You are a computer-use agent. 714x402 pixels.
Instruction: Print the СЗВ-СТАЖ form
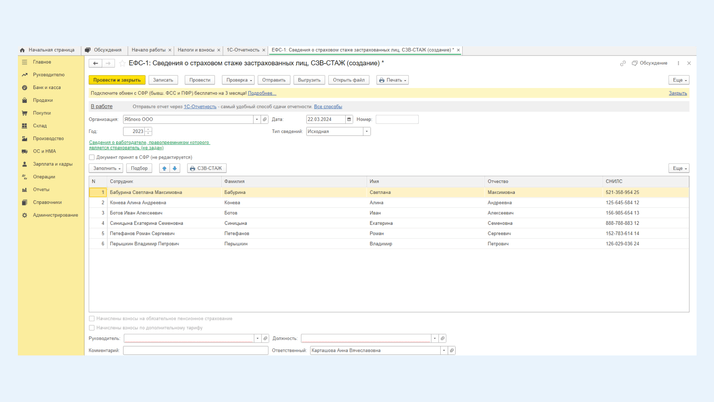click(207, 168)
